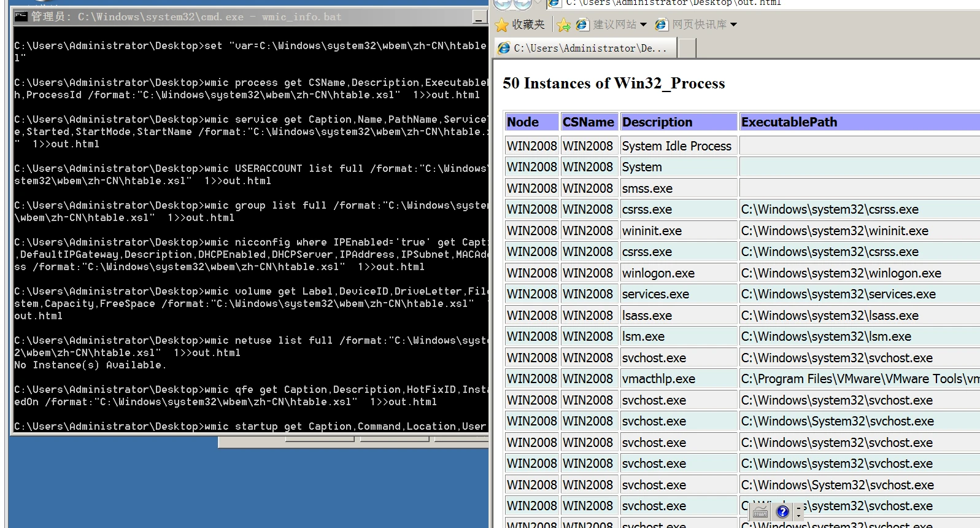Viewport: 980px width, 528px height.
Task: Click the 建议网站 link
Action: click(614, 25)
